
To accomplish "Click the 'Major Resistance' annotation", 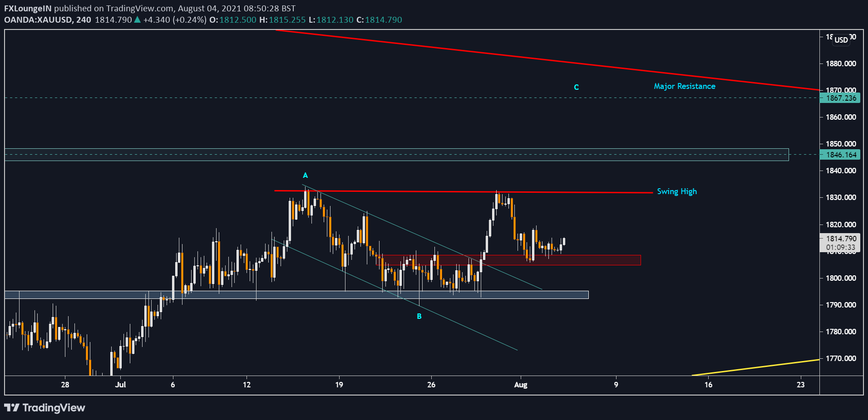I will (x=685, y=86).
